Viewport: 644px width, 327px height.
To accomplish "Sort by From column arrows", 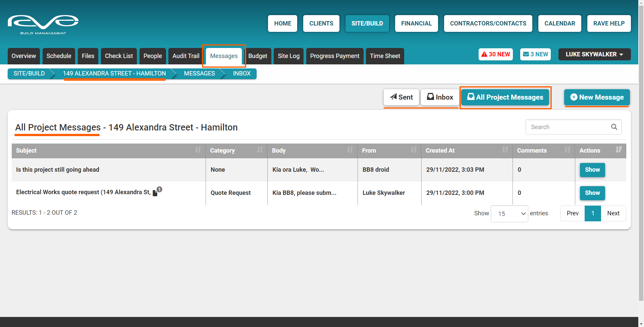I will (414, 150).
